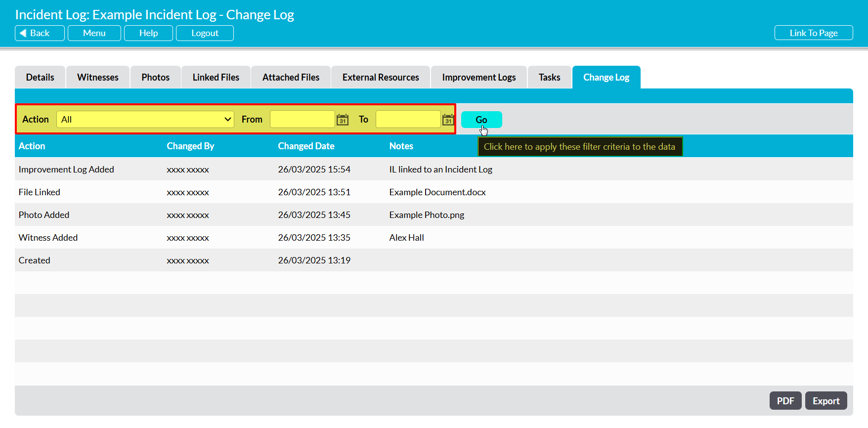
Task: Open the Attached Files tab
Action: click(x=291, y=77)
